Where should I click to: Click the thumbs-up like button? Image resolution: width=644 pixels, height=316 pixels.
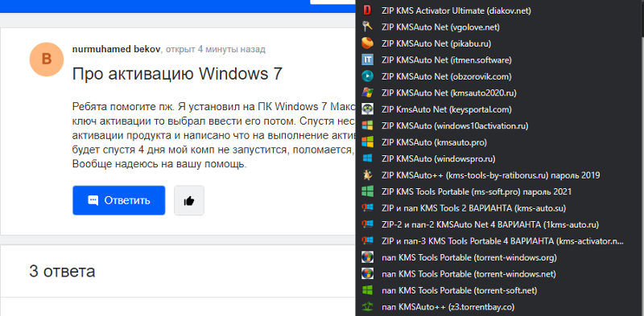(x=189, y=201)
